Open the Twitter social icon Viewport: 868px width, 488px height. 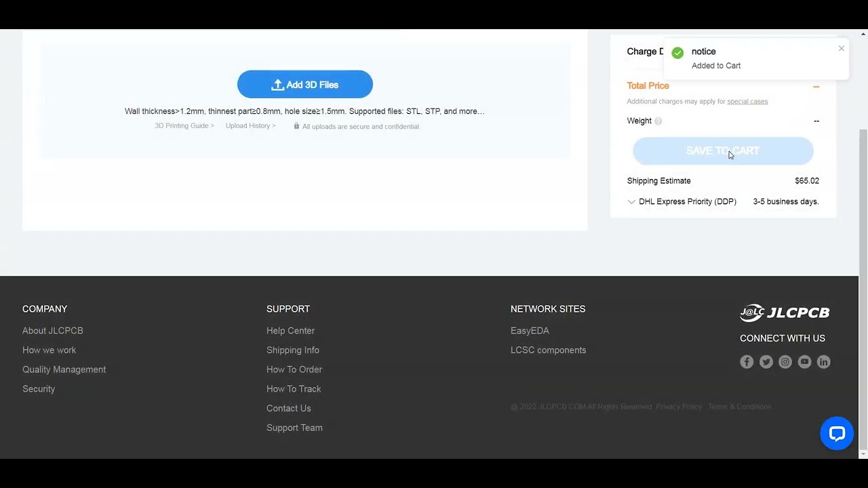pyautogui.click(x=766, y=362)
